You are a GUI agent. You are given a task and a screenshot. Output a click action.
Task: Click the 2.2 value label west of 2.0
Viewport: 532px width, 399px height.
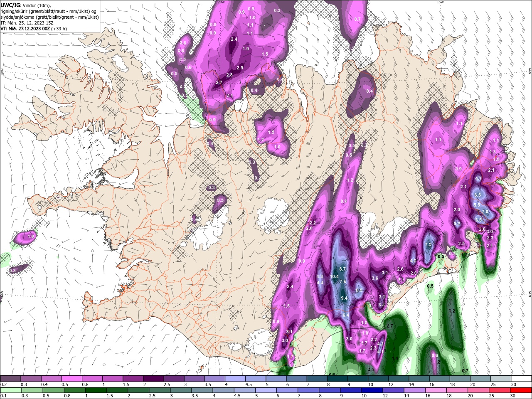(313, 223)
